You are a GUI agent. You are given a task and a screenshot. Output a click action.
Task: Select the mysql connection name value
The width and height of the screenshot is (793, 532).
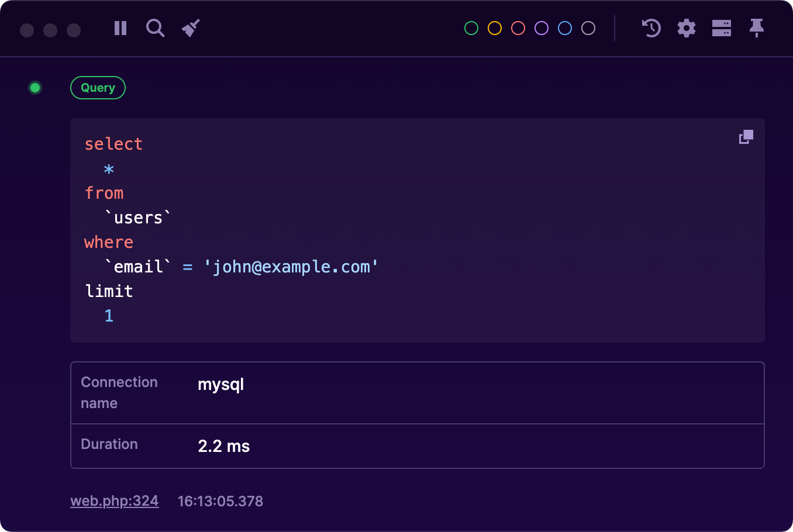tap(220, 385)
